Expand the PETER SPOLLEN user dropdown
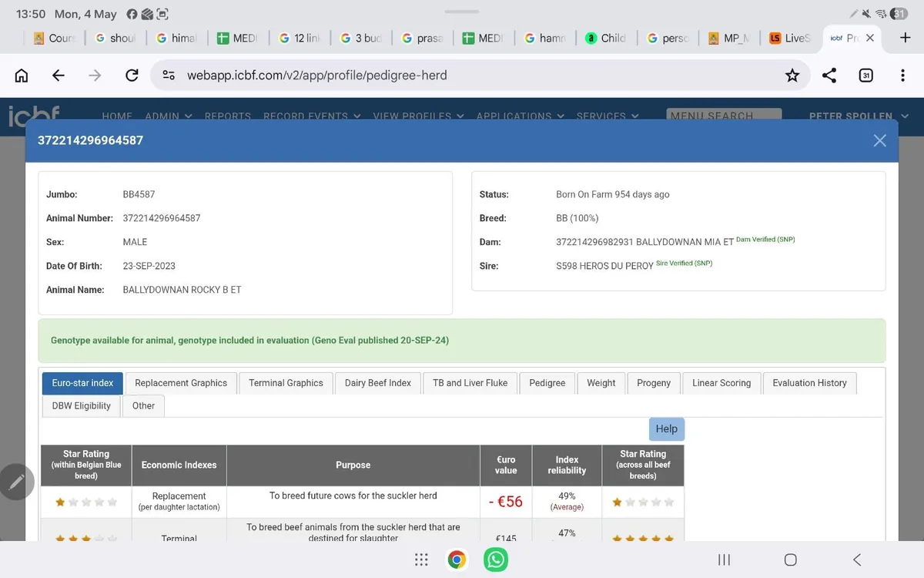This screenshot has height=578, width=924. pos(859,116)
